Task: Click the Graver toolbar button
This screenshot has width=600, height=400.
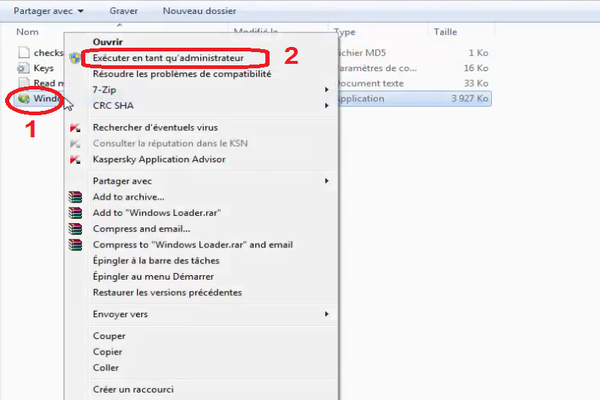Action: click(x=123, y=11)
